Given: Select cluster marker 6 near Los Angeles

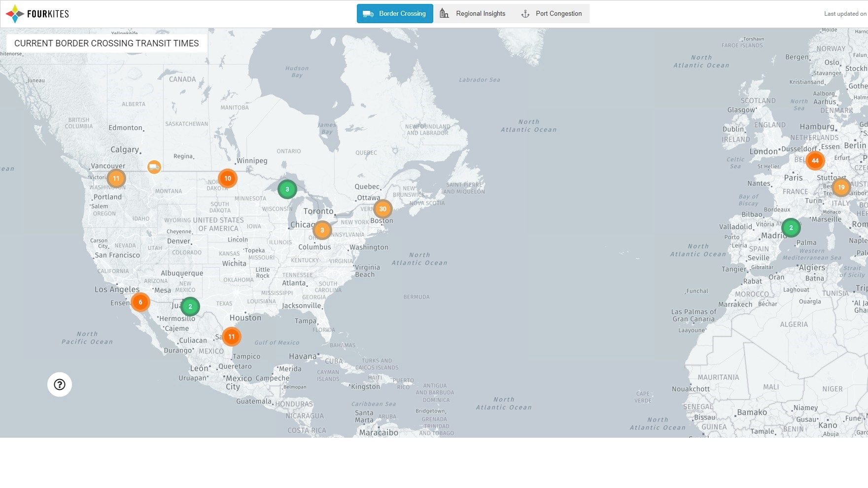Looking at the screenshot, I should (140, 302).
